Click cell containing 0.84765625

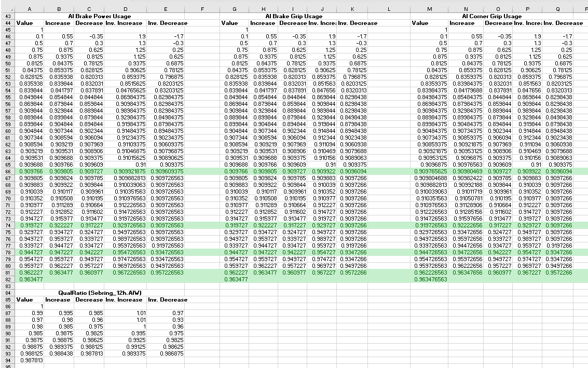coord(125,90)
